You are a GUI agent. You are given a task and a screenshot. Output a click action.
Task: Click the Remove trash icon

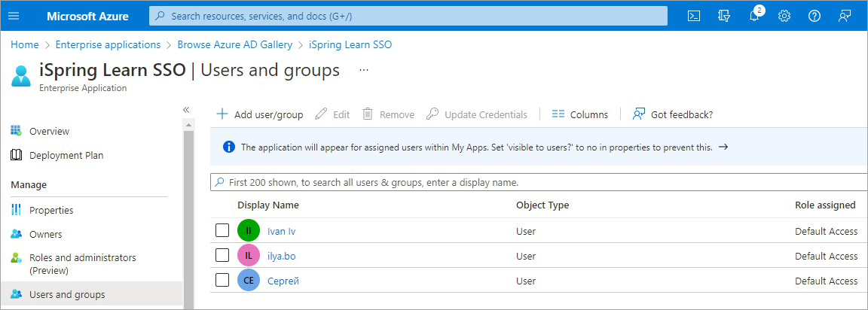368,114
